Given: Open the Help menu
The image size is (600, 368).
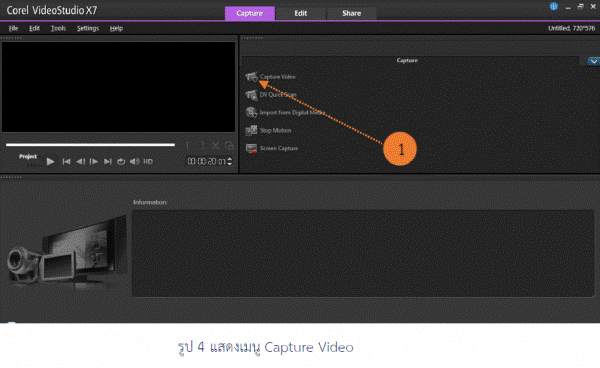Looking at the screenshot, I should [x=116, y=28].
